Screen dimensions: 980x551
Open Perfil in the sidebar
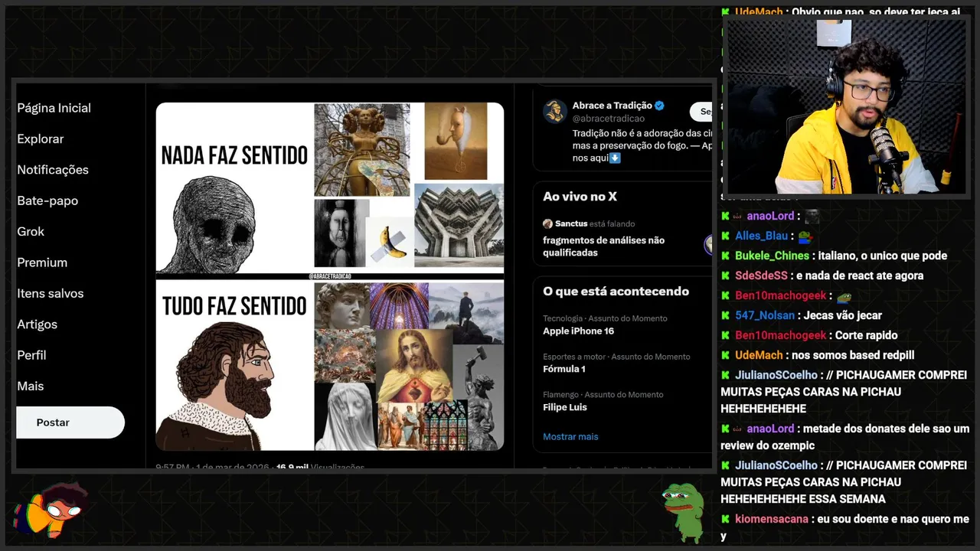pos(31,355)
